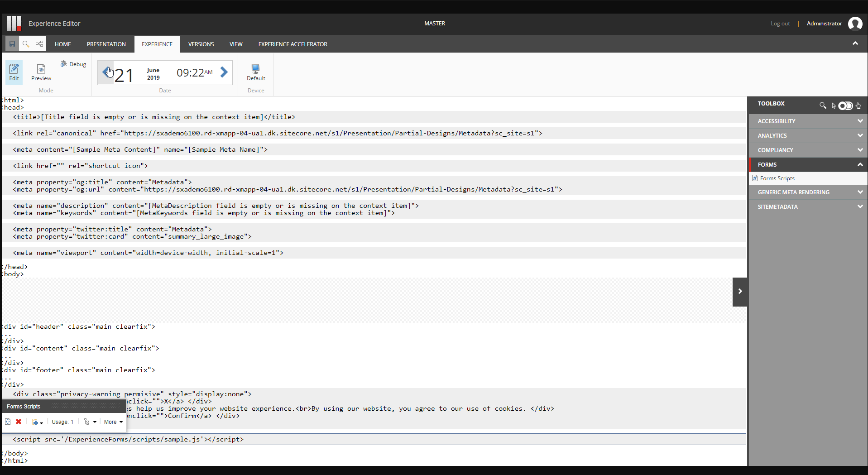
Task: Choose the Default device
Action: pyautogui.click(x=256, y=72)
